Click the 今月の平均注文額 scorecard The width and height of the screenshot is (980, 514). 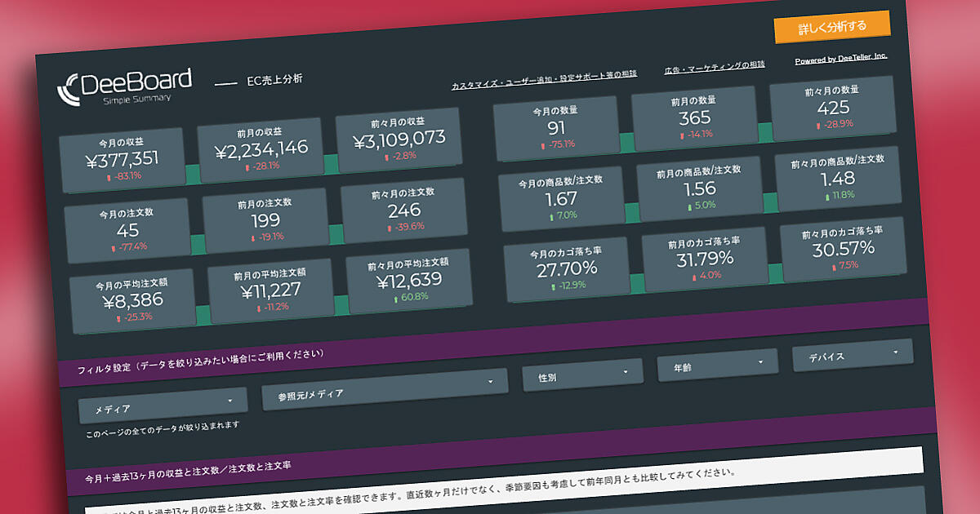tap(132, 301)
